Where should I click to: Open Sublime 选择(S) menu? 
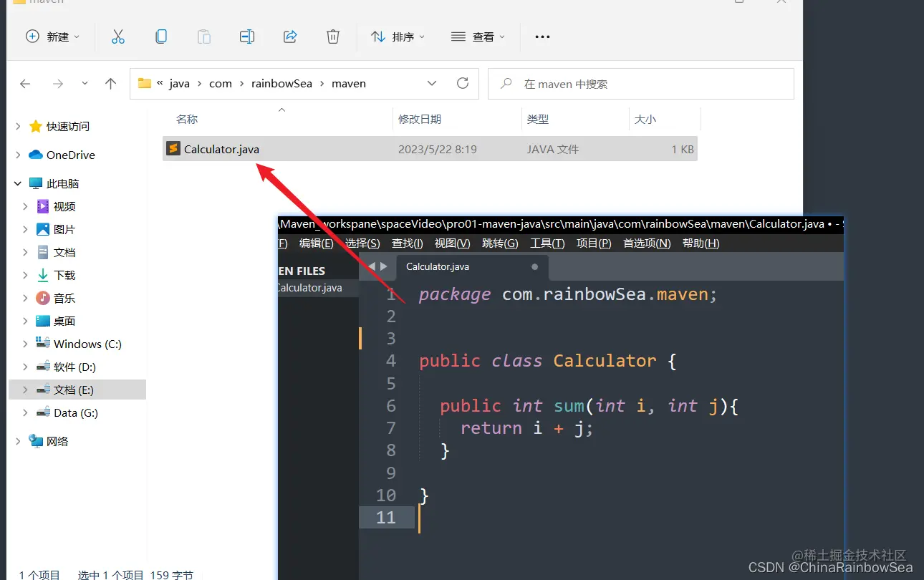362,243
